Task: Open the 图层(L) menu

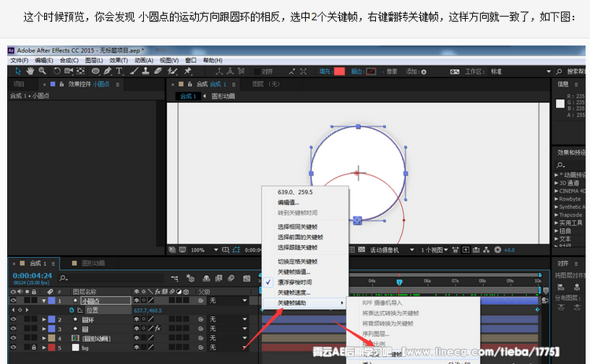Action: pos(94,61)
